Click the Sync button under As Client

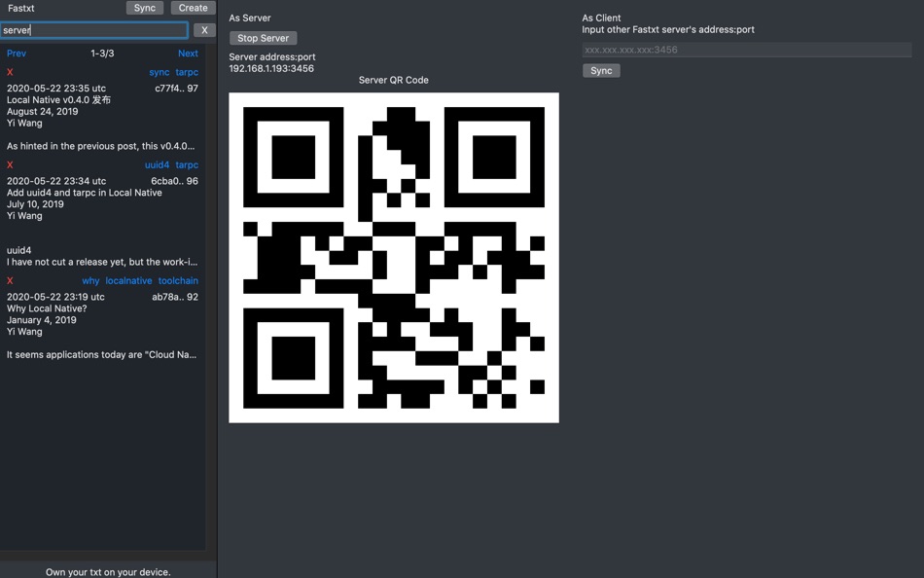[x=601, y=70]
